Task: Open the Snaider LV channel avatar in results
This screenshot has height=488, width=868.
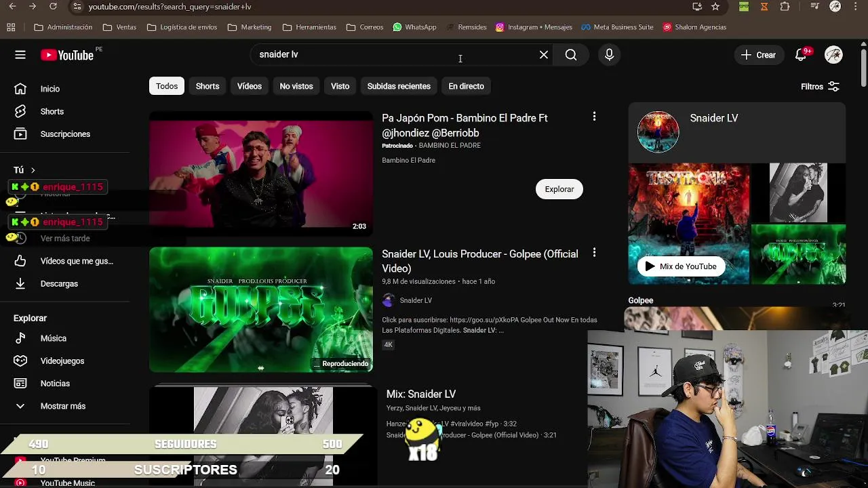Action: 389,300
